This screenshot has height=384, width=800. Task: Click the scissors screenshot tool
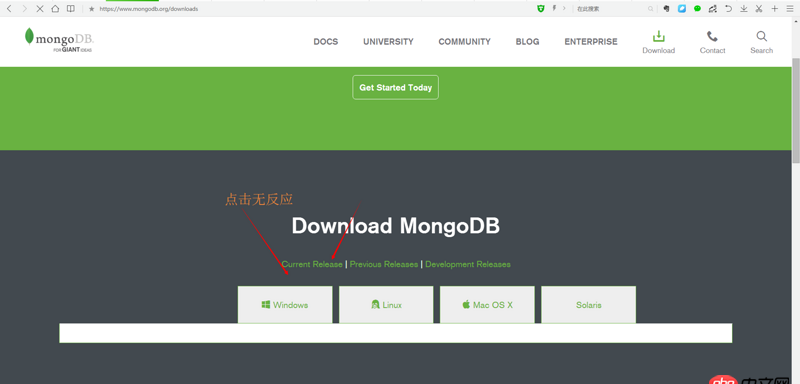pos(759,9)
